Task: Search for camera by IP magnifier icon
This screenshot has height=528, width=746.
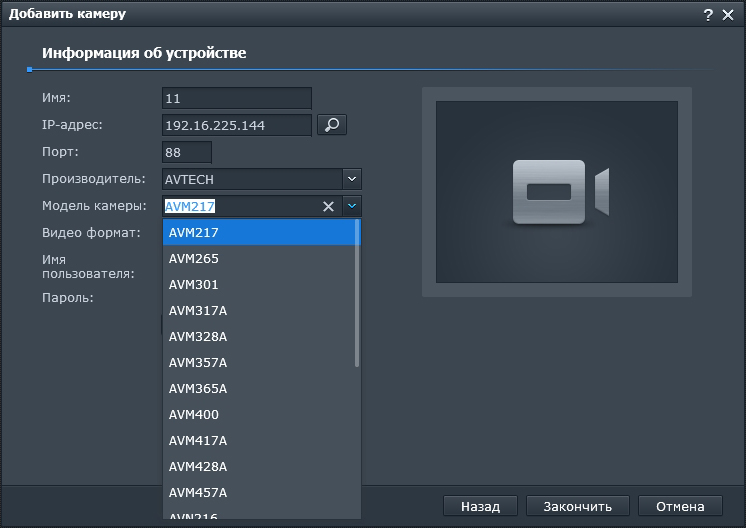Action: pos(332,125)
